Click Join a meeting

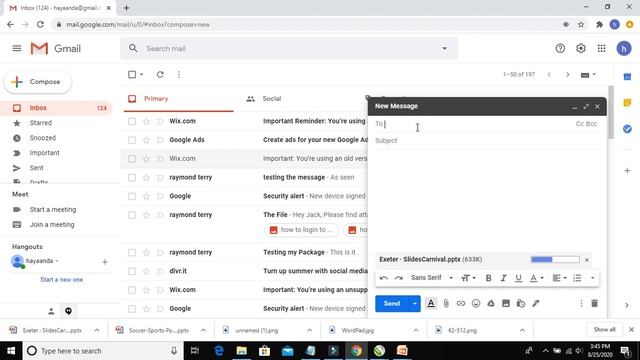[x=52, y=224]
